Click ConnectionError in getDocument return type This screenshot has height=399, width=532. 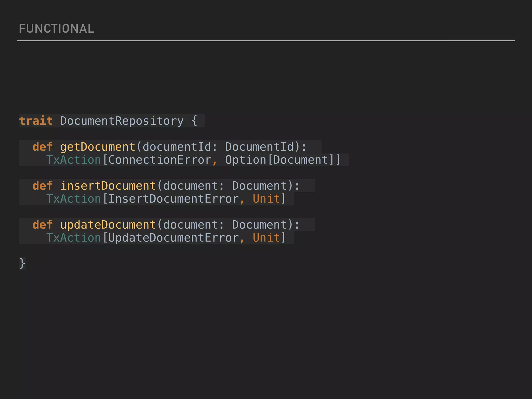coord(160,160)
